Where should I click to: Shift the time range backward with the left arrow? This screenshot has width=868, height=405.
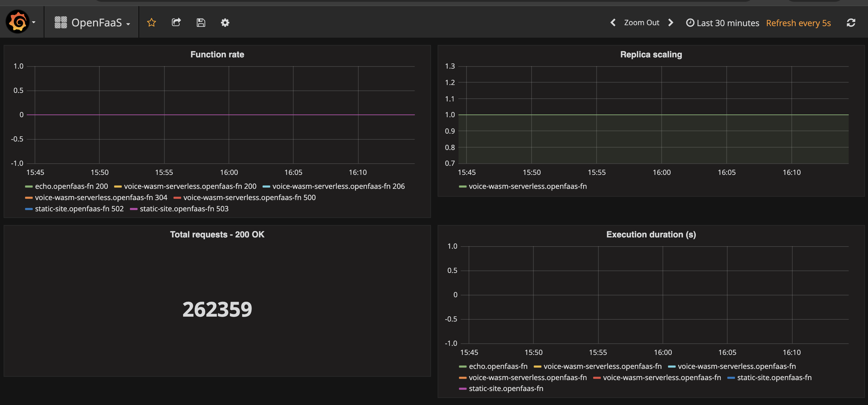[613, 22]
